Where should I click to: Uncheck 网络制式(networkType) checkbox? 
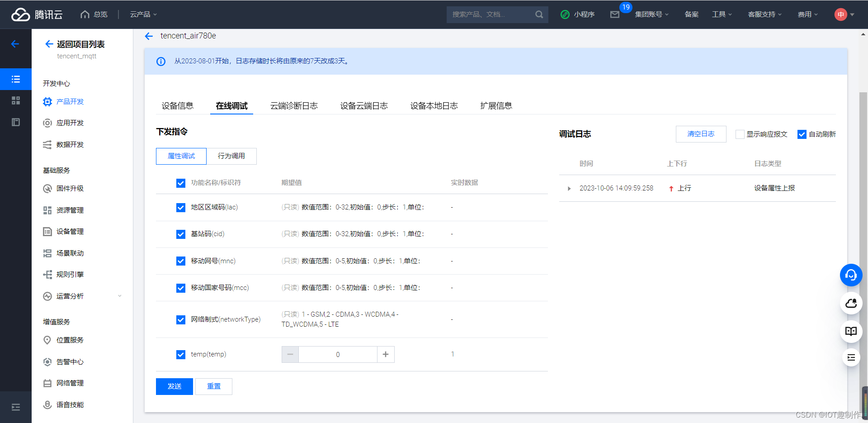(181, 320)
